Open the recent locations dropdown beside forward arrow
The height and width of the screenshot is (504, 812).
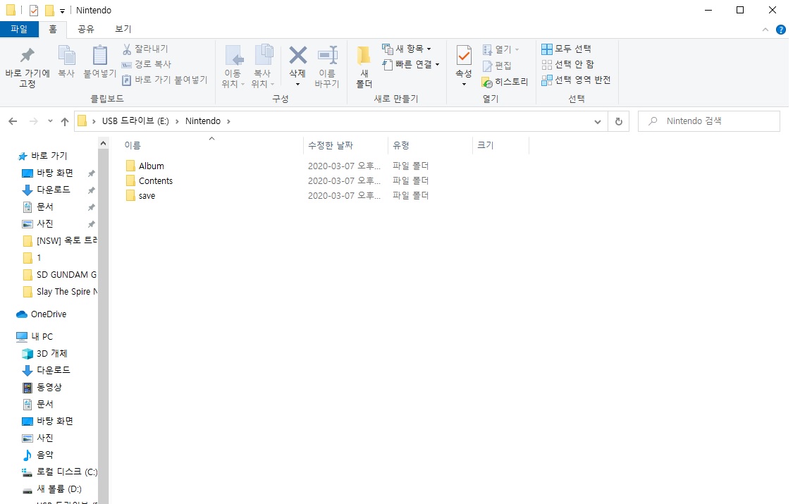(50, 121)
